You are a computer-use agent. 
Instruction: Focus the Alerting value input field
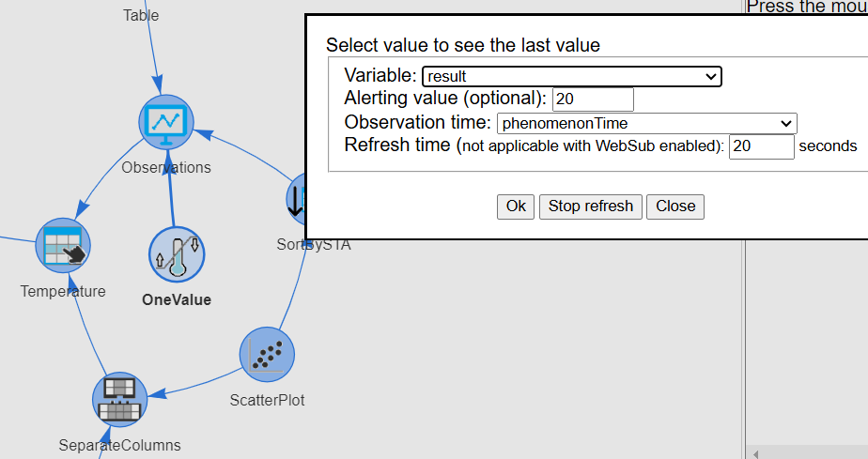coord(593,99)
